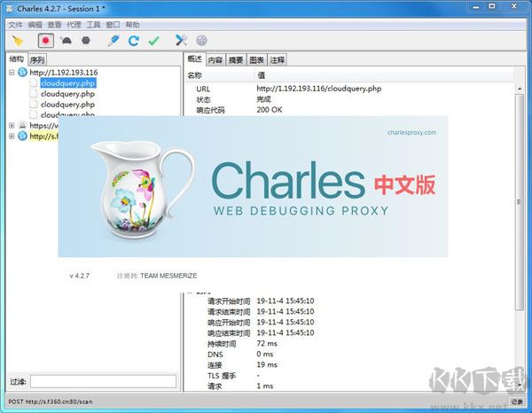Clear the session with the broom icon

click(18, 41)
